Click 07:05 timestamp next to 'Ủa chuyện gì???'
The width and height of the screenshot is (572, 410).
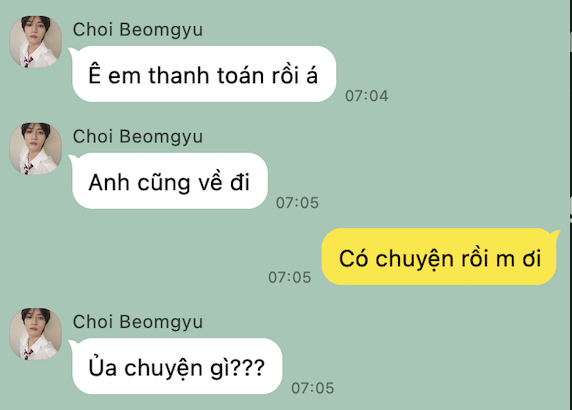(x=313, y=388)
